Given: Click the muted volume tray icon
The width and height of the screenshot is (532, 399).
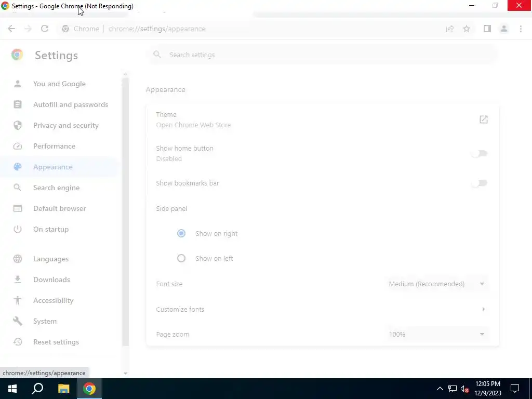Looking at the screenshot, I should pos(465,389).
